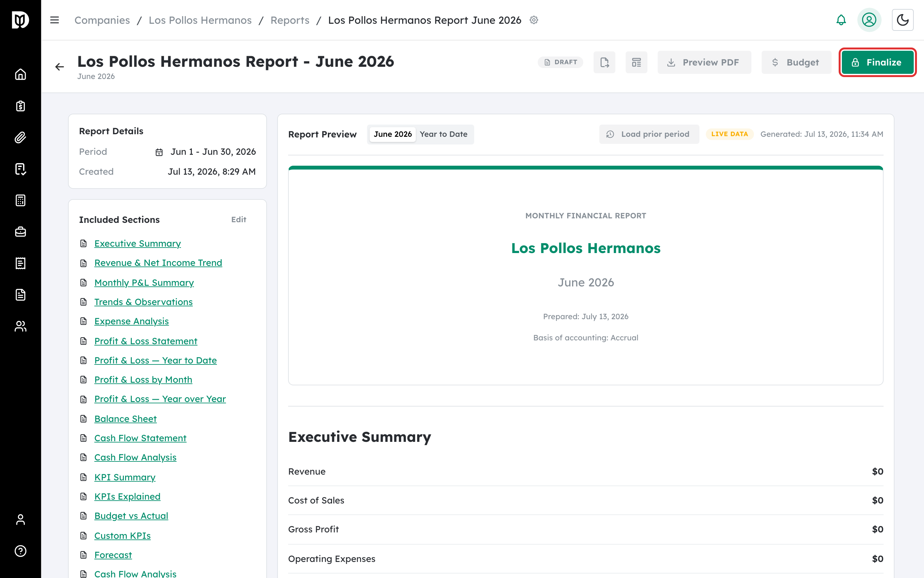The image size is (924, 578).
Task: Open Profit & Loss by Month link
Action: click(x=143, y=380)
